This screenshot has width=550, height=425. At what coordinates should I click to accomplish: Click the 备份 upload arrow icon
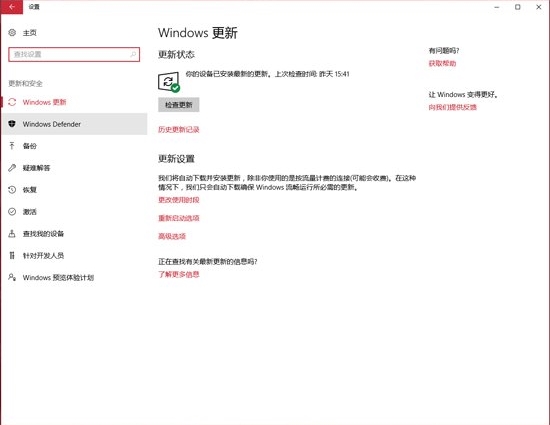pyautogui.click(x=12, y=146)
